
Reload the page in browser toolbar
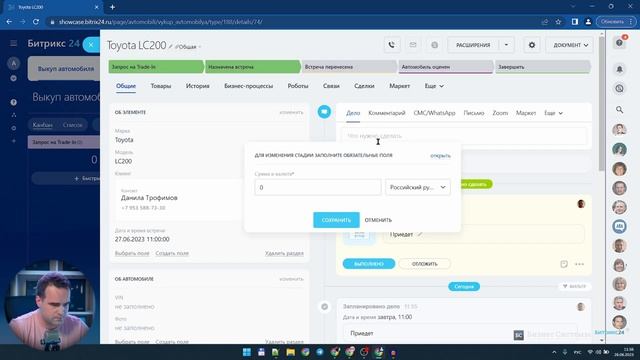[36, 22]
